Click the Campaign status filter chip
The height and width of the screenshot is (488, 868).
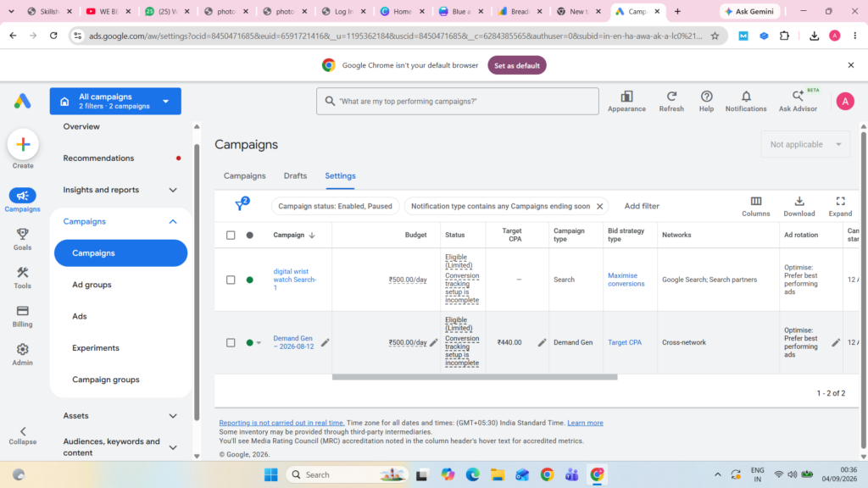(x=335, y=207)
